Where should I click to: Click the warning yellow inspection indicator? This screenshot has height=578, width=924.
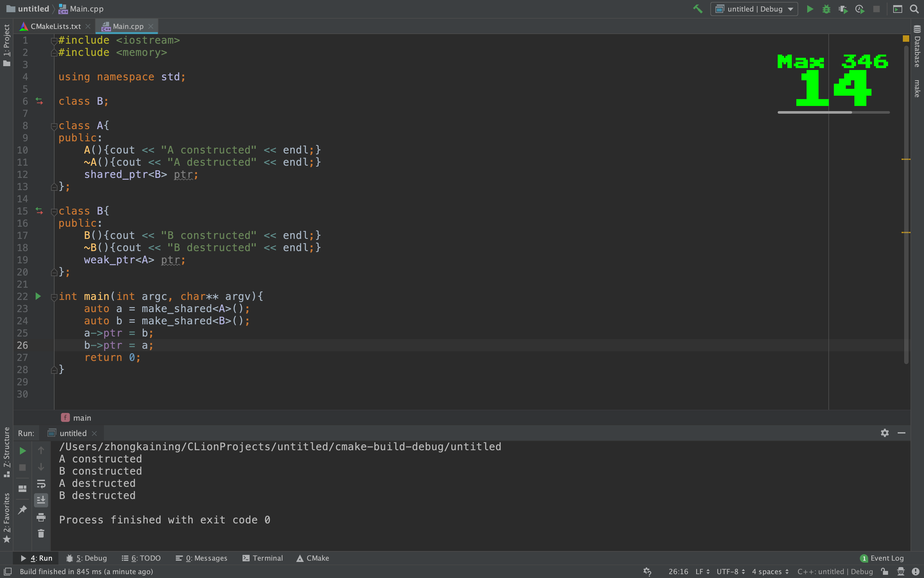point(906,38)
